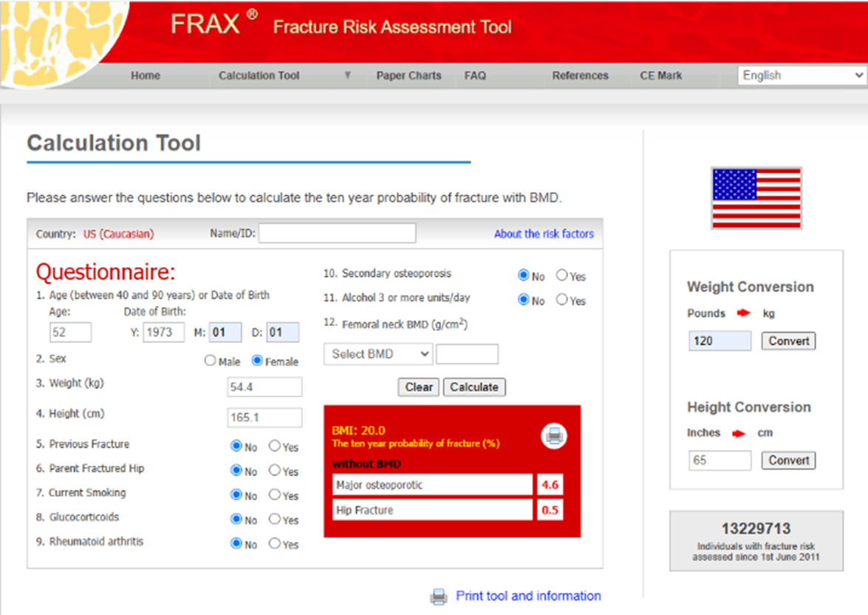Mark Secondary osteoporosis as Yes
This screenshot has height=615, width=868.
coord(560,276)
